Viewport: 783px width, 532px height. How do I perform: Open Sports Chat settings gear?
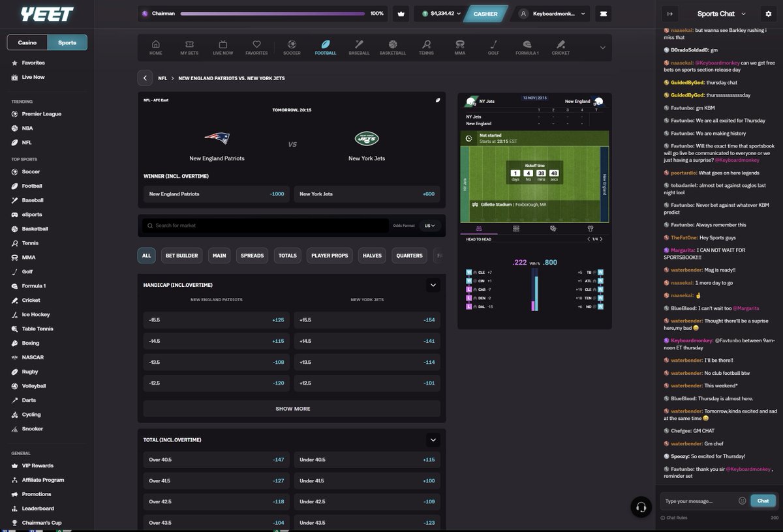tap(768, 14)
